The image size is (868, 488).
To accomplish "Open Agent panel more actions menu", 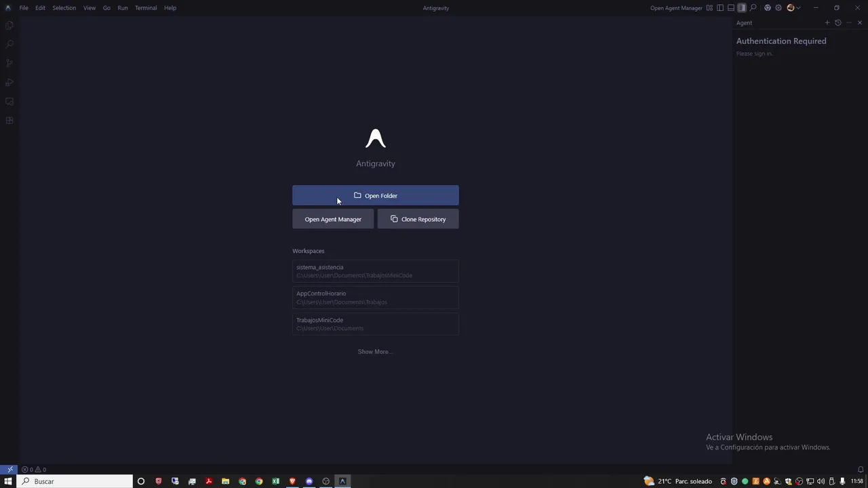I will click(x=849, y=22).
